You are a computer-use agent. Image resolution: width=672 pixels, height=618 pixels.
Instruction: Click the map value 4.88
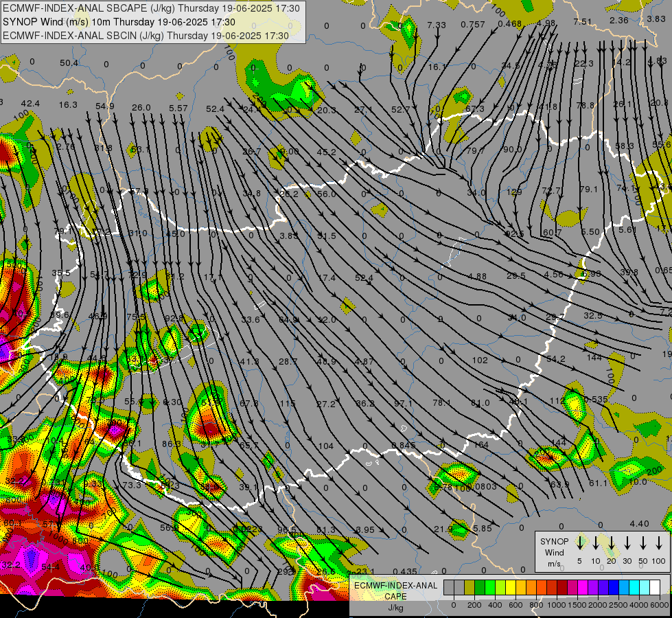[x=477, y=277]
